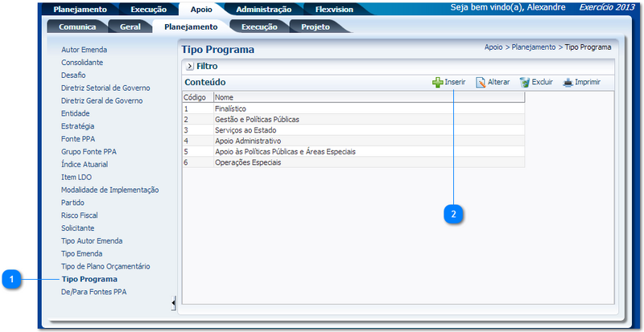Select the Finalístico table row
Image resolution: width=644 pixels, height=332 pixels.
click(x=230, y=109)
